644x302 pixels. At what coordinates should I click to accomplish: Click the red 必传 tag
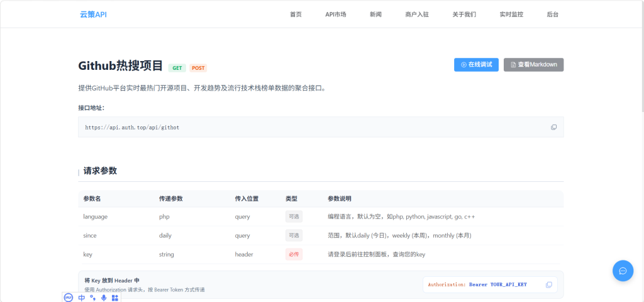click(x=294, y=254)
